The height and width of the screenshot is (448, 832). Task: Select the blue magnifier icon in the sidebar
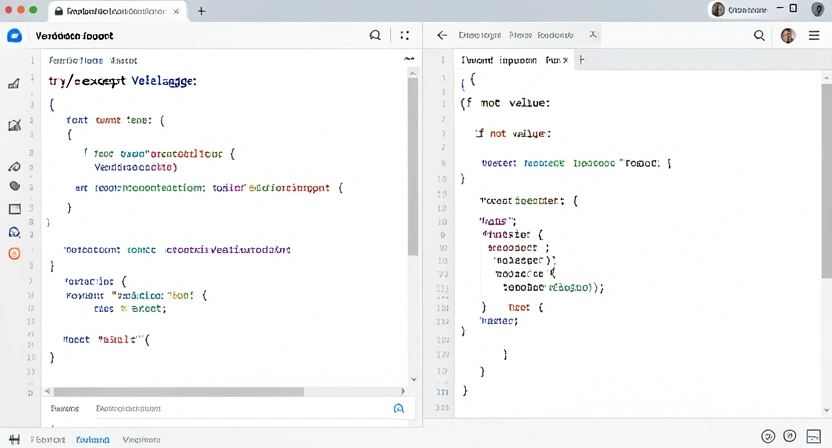tap(14, 232)
